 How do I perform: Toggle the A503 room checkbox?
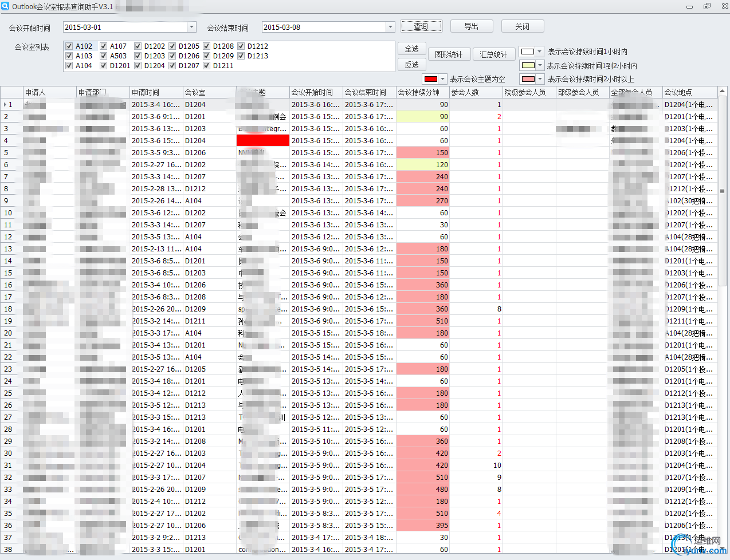[104, 56]
